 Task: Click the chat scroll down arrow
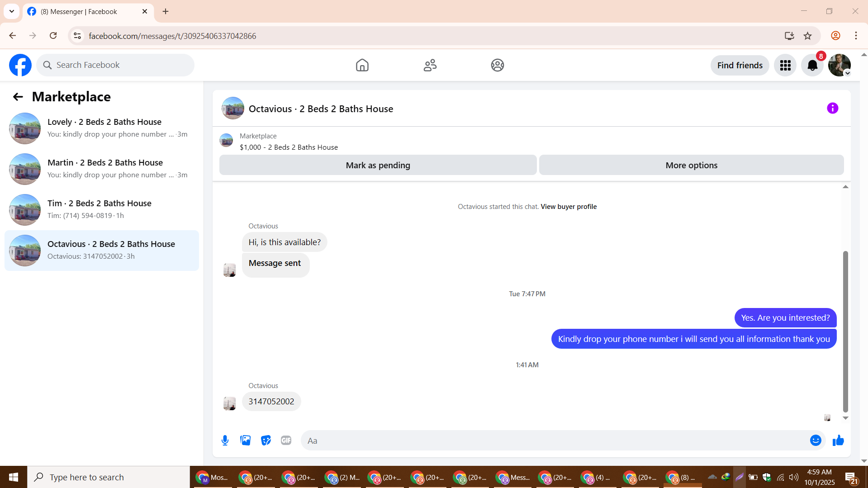pos(845,418)
